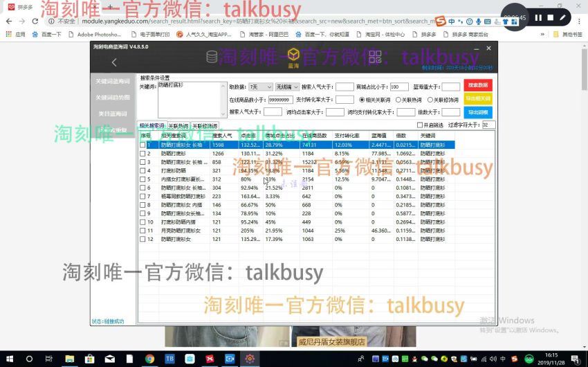Click the red 搜索数据 button

pos(478,85)
